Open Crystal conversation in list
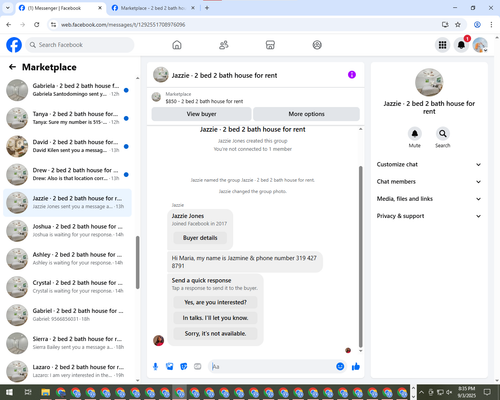 click(x=67, y=287)
